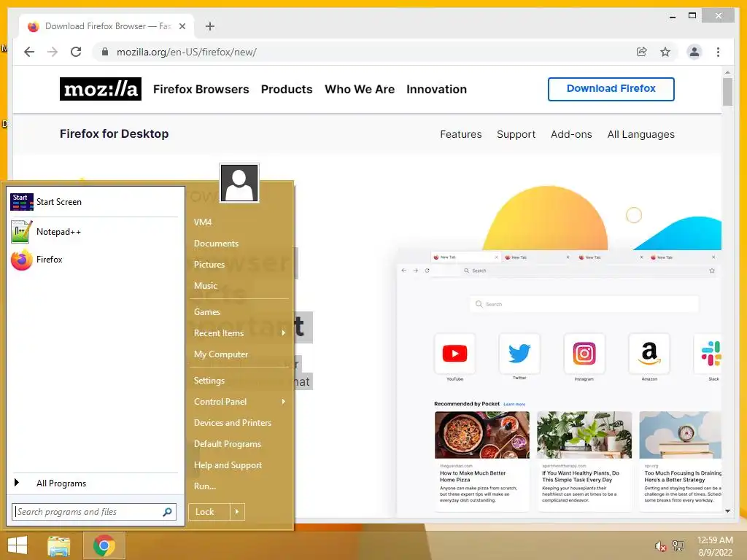Viewport: 747px width, 560px height.
Task: Click the search magnifier icon in start menu
Action: (x=167, y=512)
